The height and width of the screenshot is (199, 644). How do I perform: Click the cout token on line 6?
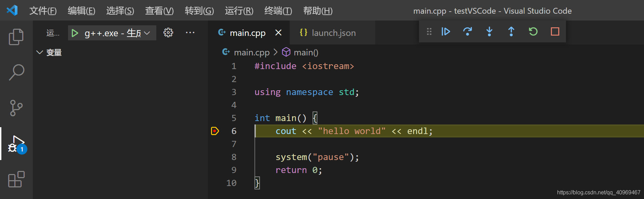click(286, 131)
